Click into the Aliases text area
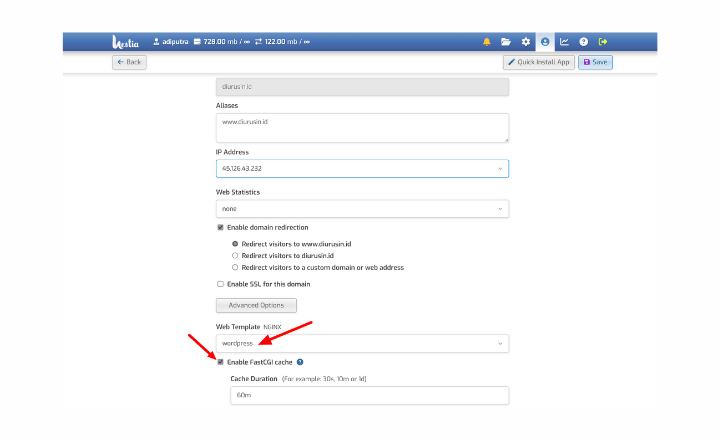Screen dimensions: 720x440 pos(362,128)
